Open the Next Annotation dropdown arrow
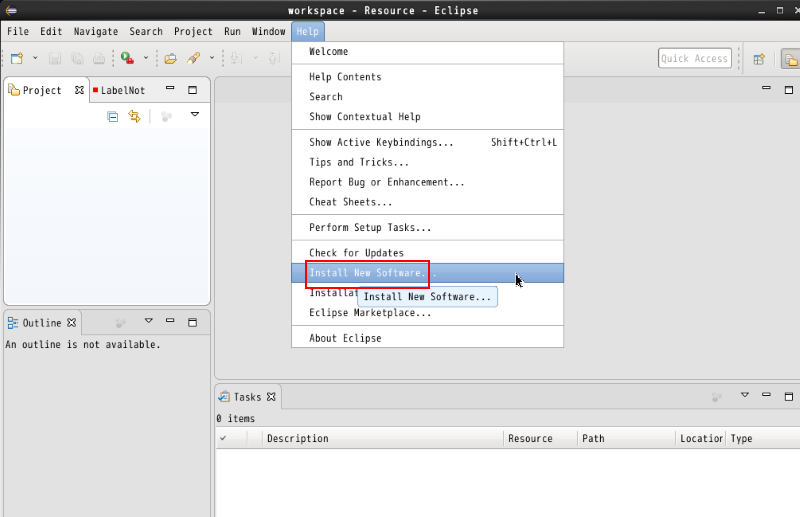Viewport: 800px width, 517px height. [256, 58]
